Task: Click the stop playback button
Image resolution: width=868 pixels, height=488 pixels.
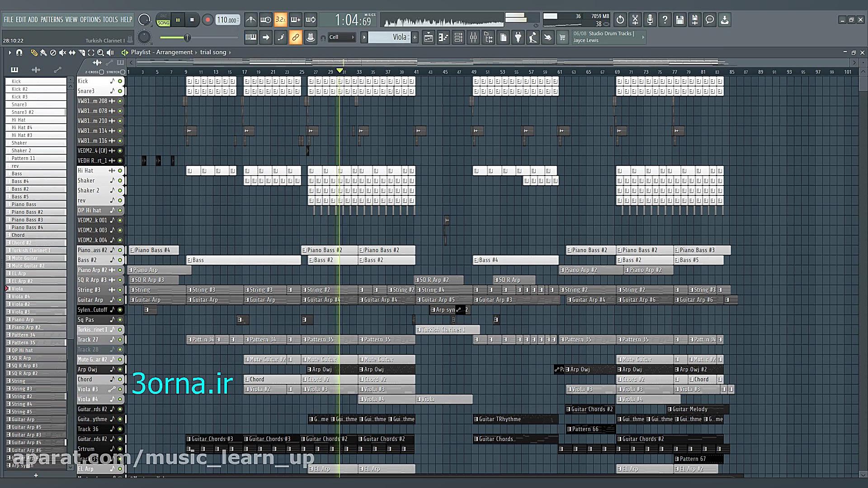Action: coord(192,20)
